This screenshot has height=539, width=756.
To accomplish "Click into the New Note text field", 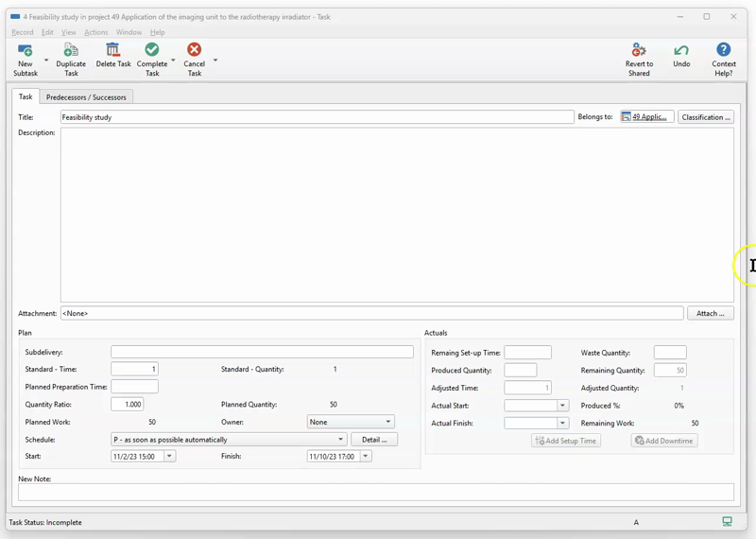I will tap(375, 493).
